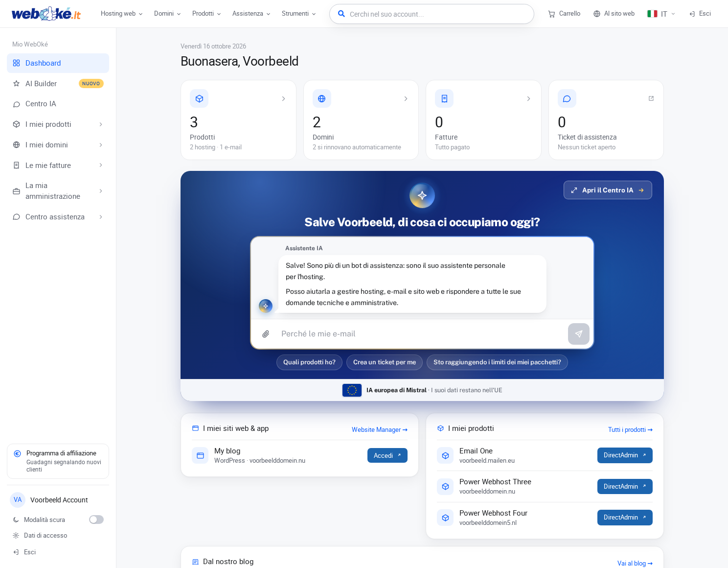Viewport: 728px width, 568px height.
Task: Open the Prodotti cube icon card
Action: click(x=238, y=120)
